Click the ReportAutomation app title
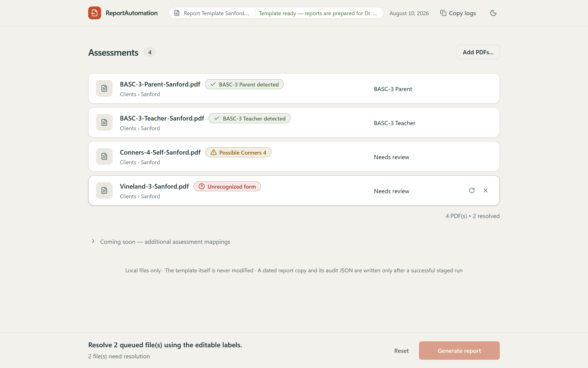Image resolution: width=588 pixels, height=368 pixels. [132, 13]
